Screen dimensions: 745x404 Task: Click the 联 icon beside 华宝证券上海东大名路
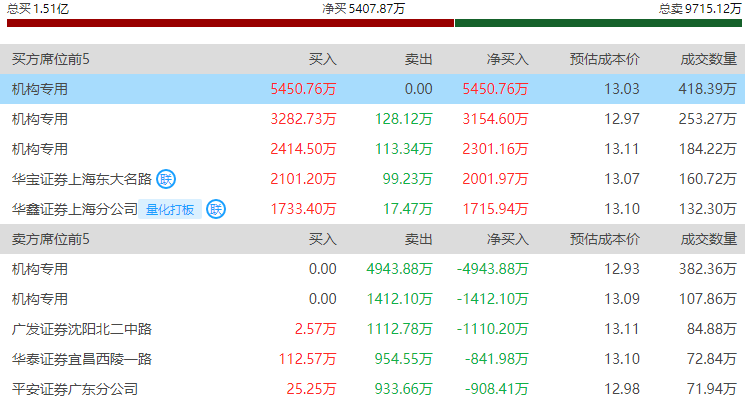166,179
